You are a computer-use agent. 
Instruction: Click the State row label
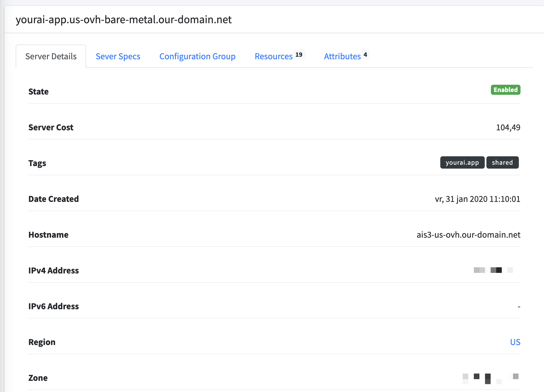tap(38, 91)
